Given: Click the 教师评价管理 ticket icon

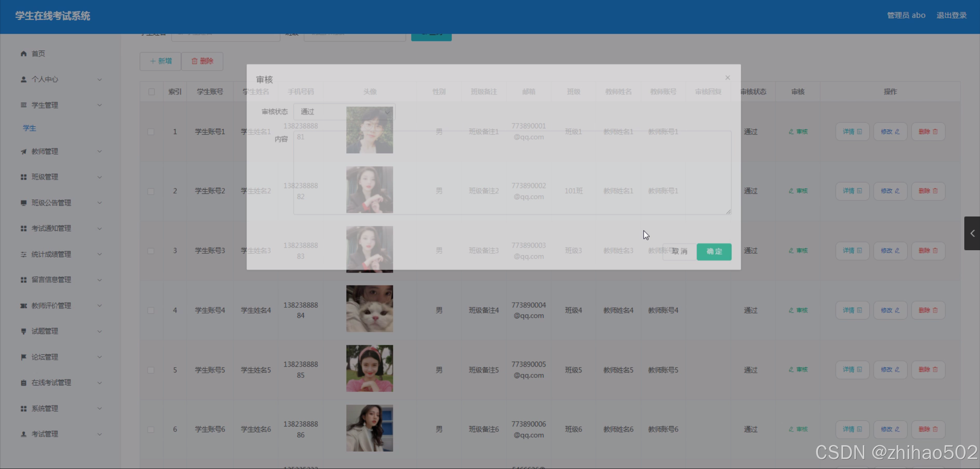Looking at the screenshot, I should click(23, 306).
